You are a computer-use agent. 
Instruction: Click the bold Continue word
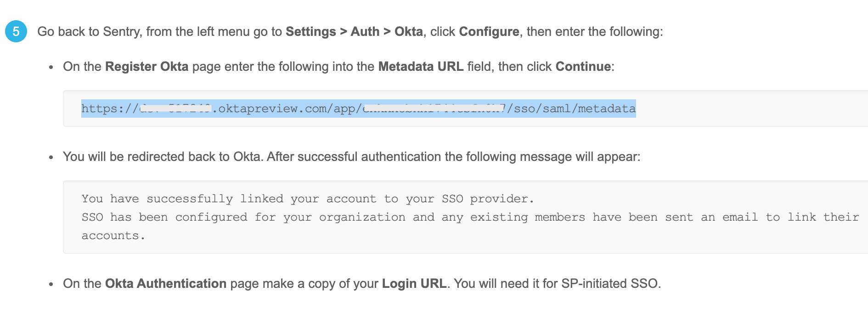[x=583, y=67]
